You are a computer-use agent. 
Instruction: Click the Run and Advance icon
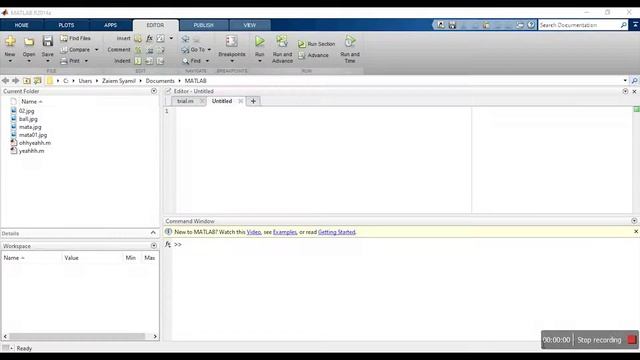pyautogui.click(x=282, y=41)
